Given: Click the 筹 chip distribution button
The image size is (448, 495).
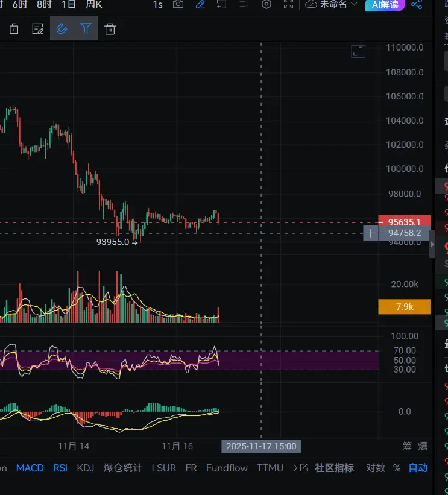Looking at the screenshot, I should [x=407, y=446].
